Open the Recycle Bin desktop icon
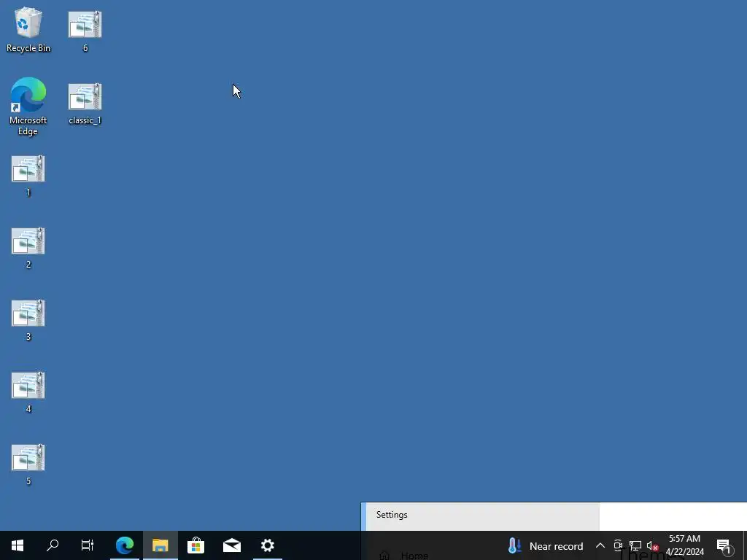Screen dimensions: 747x560 coord(28,29)
